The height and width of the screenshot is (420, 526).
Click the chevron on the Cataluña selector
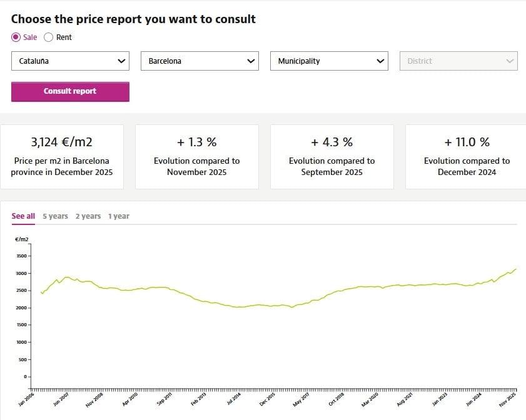pos(121,61)
